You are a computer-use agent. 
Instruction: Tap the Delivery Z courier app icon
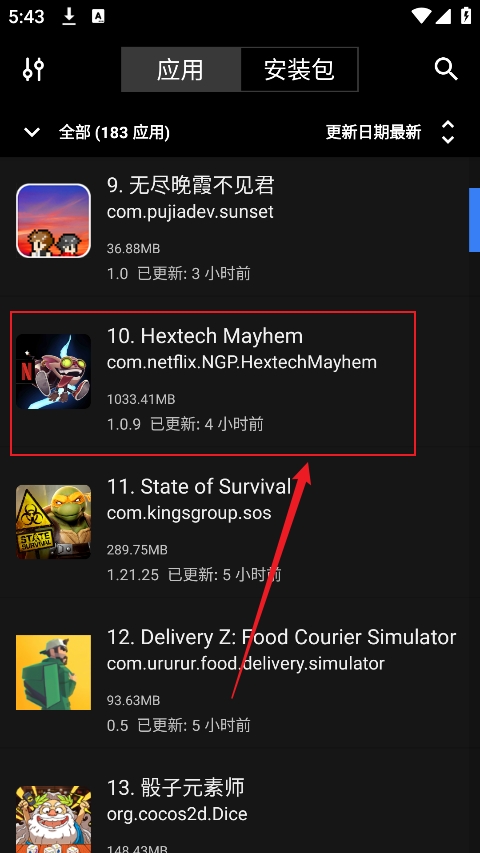point(53,672)
